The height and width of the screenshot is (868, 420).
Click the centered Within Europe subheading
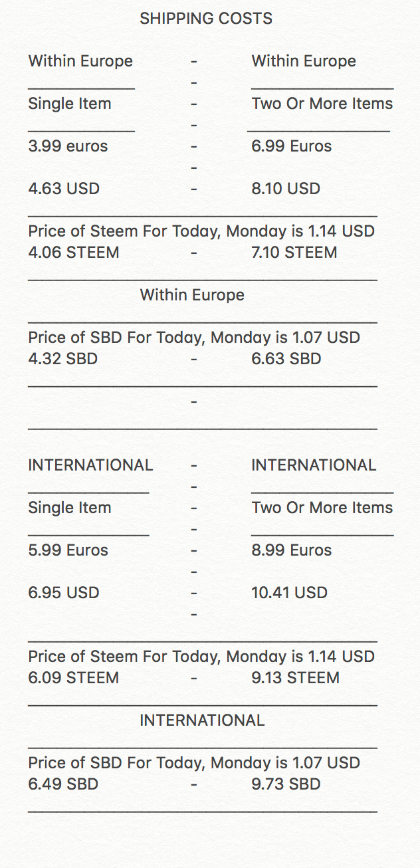(192, 295)
